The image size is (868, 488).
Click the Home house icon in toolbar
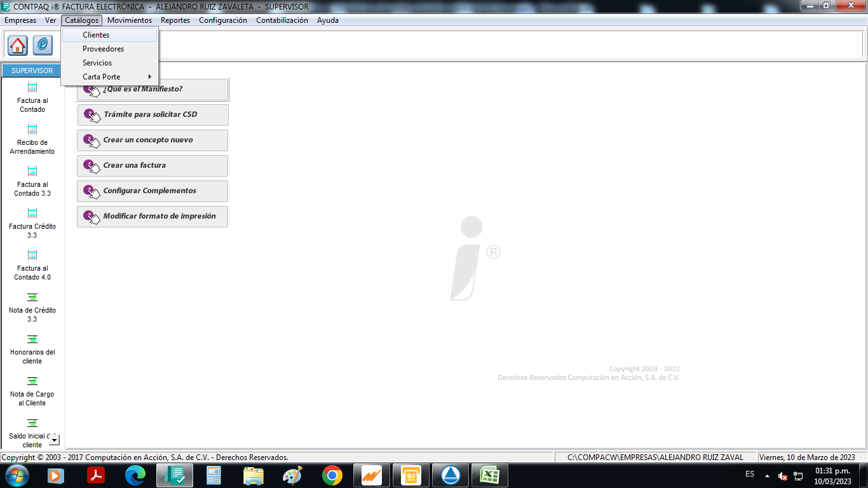[18, 45]
